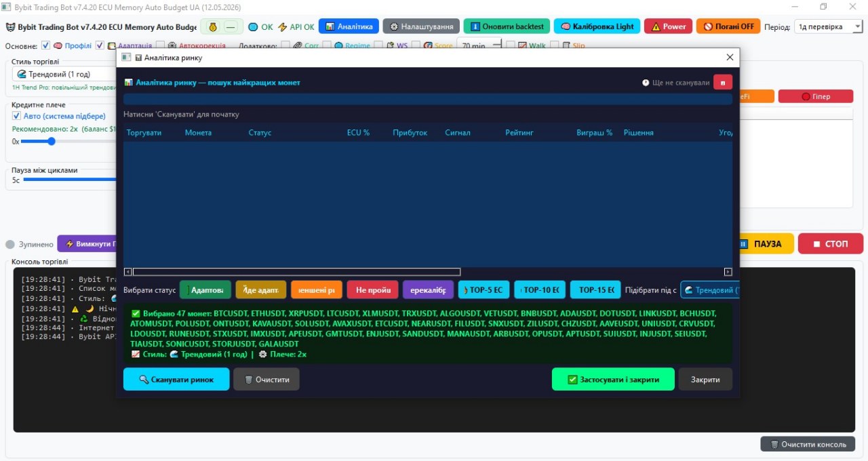
Task: Select the purple Перекалібровка status filter
Action: [x=428, y=289]
